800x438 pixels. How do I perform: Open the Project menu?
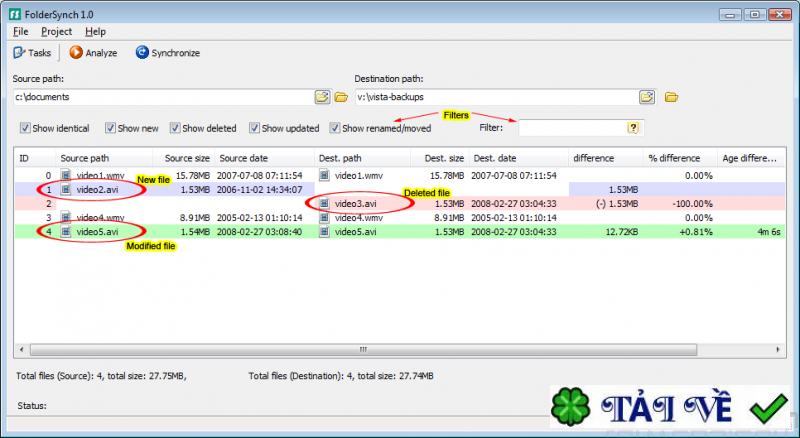tap(57, 32)
